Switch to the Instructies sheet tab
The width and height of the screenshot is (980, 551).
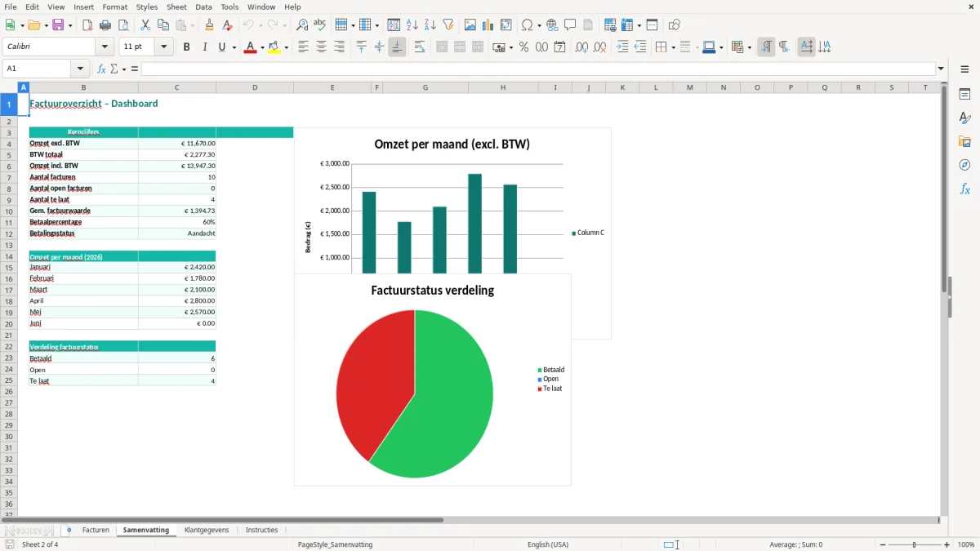click(x=262, y=531)
